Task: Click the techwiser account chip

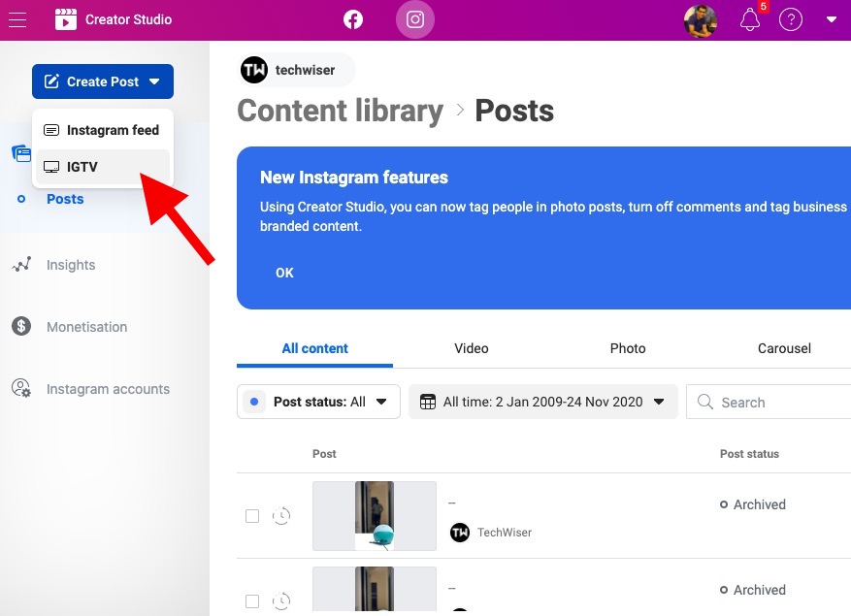Action: tap(296, 70)
